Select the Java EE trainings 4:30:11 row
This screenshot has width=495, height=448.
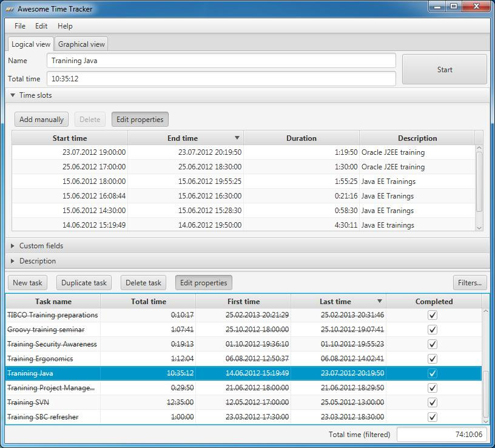tap(243, 225)
